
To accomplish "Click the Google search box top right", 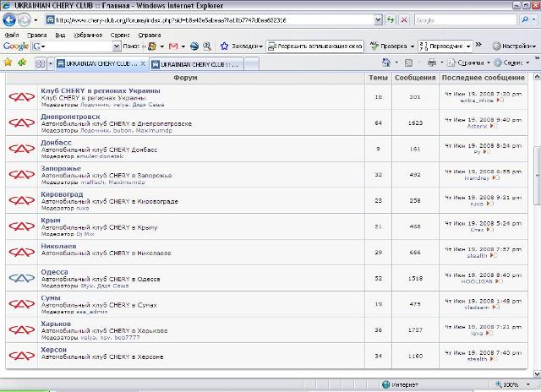I will [466, 20].
